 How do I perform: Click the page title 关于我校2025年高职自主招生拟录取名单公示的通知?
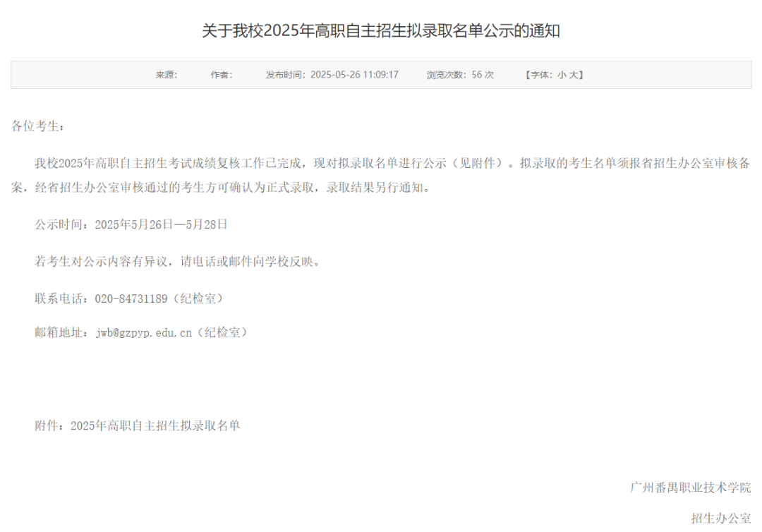(x=381, y=30)
